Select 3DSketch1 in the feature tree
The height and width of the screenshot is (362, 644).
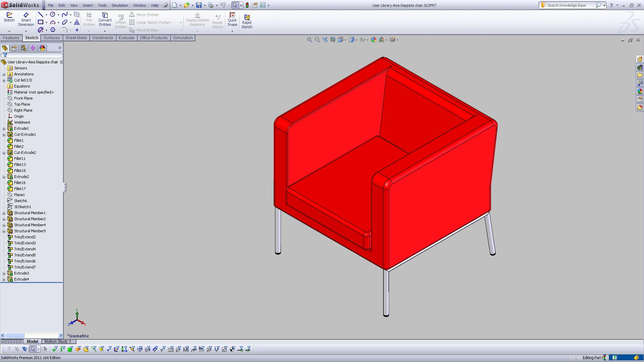pos(22,207)
